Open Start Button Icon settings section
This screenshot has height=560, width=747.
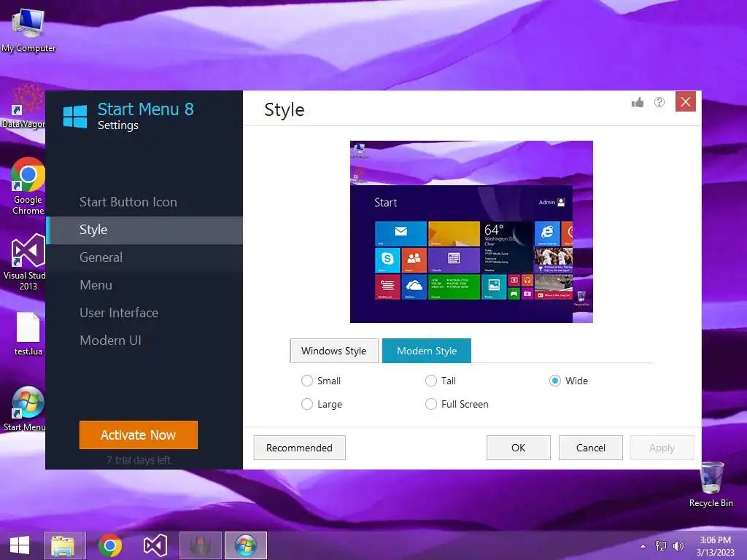click(x=144, y=202)
